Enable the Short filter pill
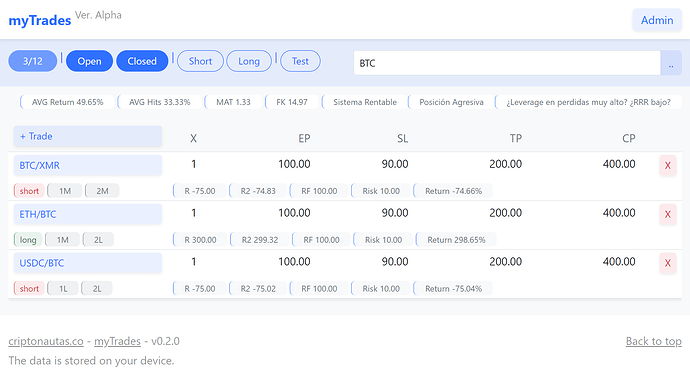The width and height of the screenshot is (690, 384). coord(200,61)
